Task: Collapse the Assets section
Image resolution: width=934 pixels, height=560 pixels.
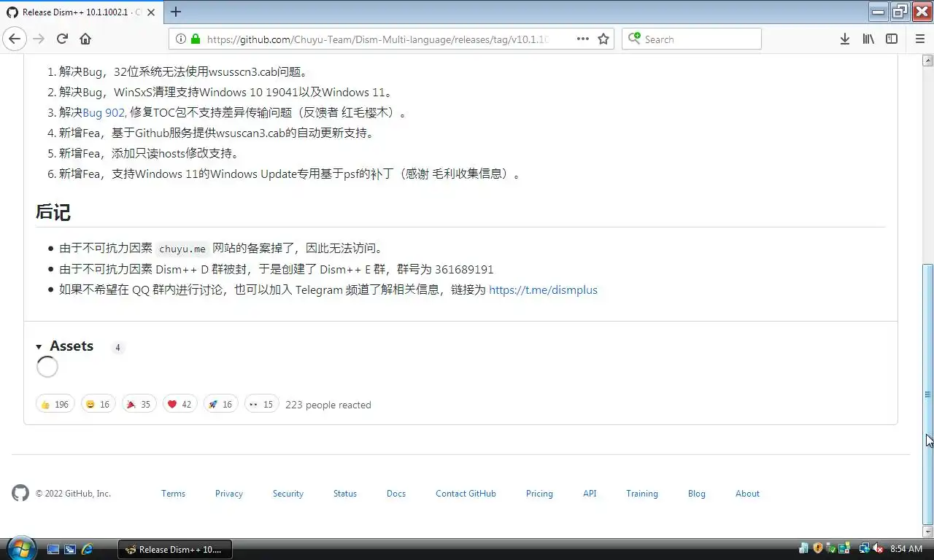Action: click(x=64, y=346)
